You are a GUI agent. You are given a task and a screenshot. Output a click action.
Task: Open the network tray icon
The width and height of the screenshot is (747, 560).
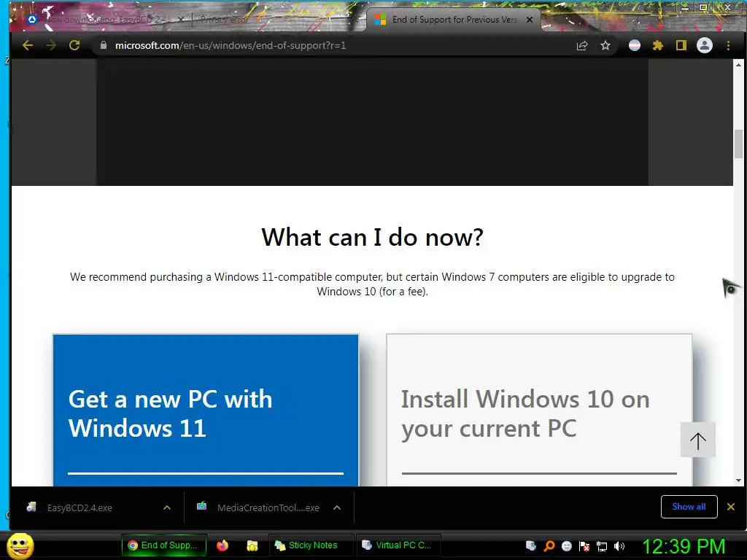[x=602, y=546]
